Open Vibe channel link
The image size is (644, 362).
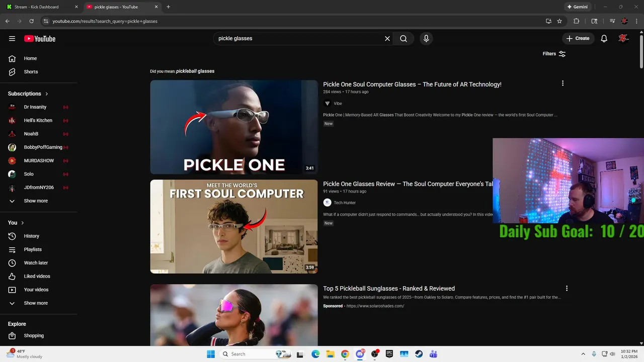pyautogui.click(x=338, y=104)
